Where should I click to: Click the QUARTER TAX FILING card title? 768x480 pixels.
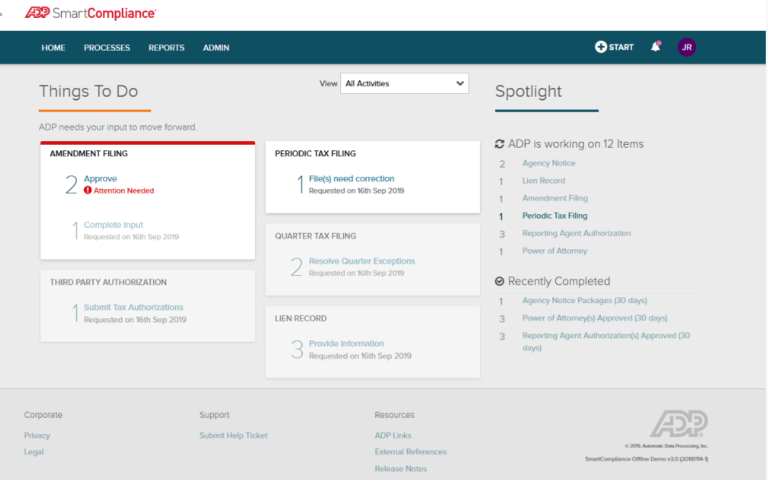[315, 236]
